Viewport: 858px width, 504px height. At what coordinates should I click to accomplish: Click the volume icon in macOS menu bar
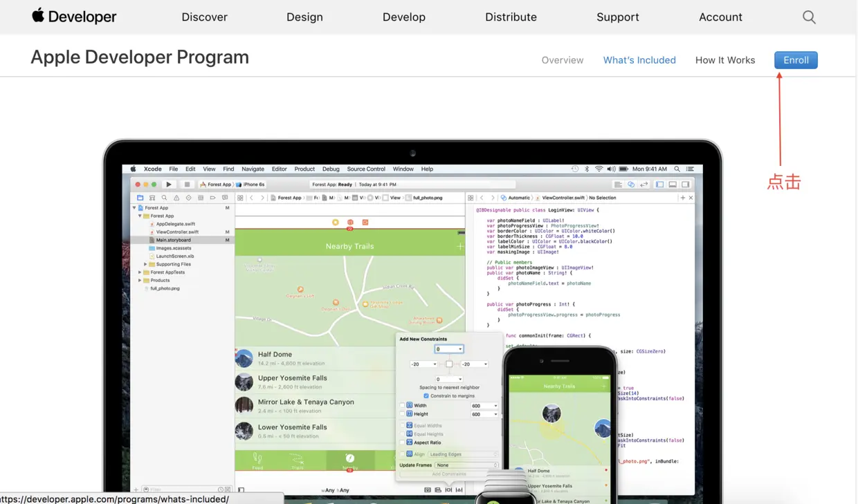(x=611, y=169)
